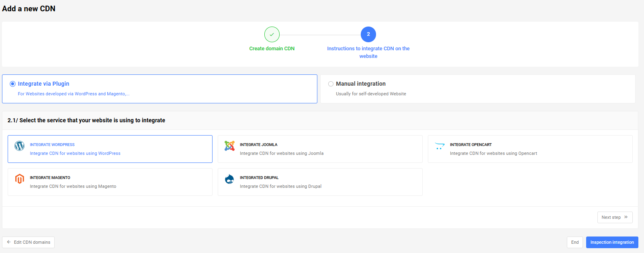Click the Inspection integration button
The height and width of the screenshot is (253, 644).
click(612, 242)
